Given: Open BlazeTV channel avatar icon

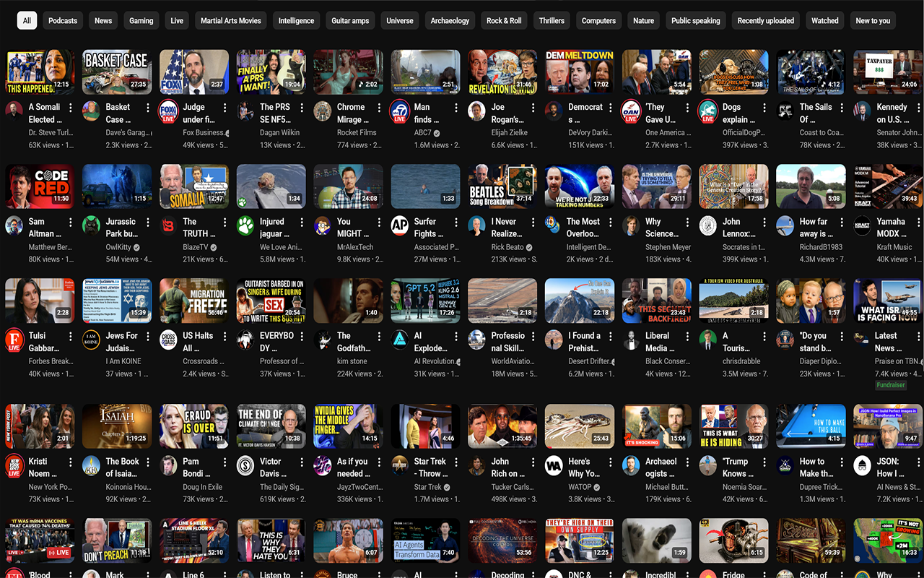Looking at the screenshot, I should pyautogui.click(x=168, y=225).
